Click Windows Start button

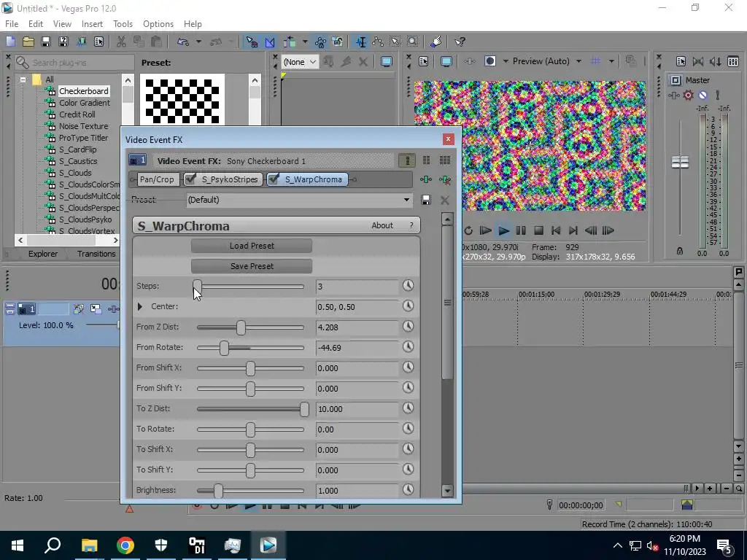pos(18,545)
